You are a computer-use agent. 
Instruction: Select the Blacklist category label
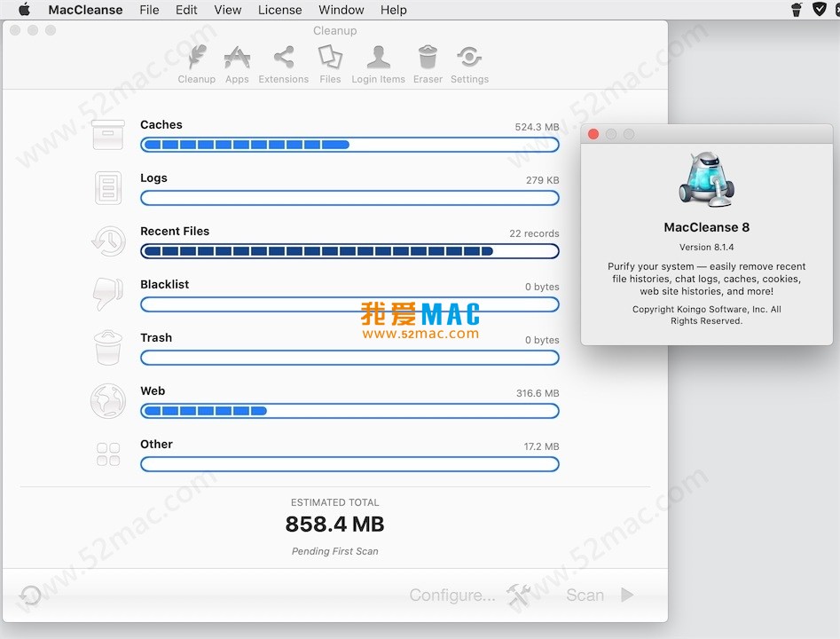pos(164,285)
